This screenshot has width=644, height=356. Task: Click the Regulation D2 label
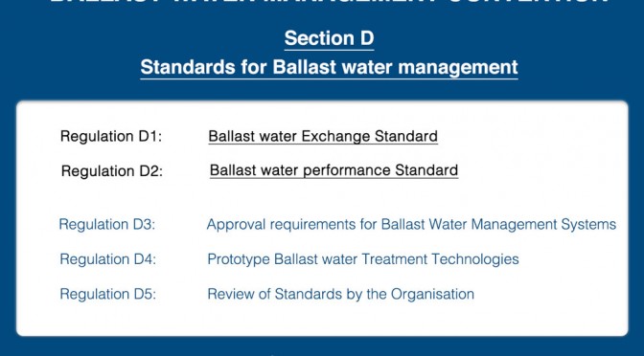[112, 170]
